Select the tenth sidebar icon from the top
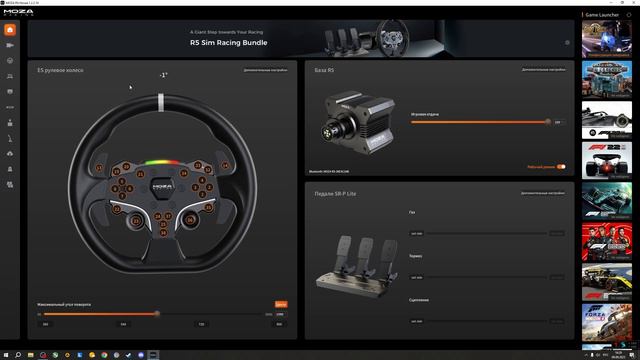Image resolution: width=640 pixels, height=360 pixels. coord(10,169)
